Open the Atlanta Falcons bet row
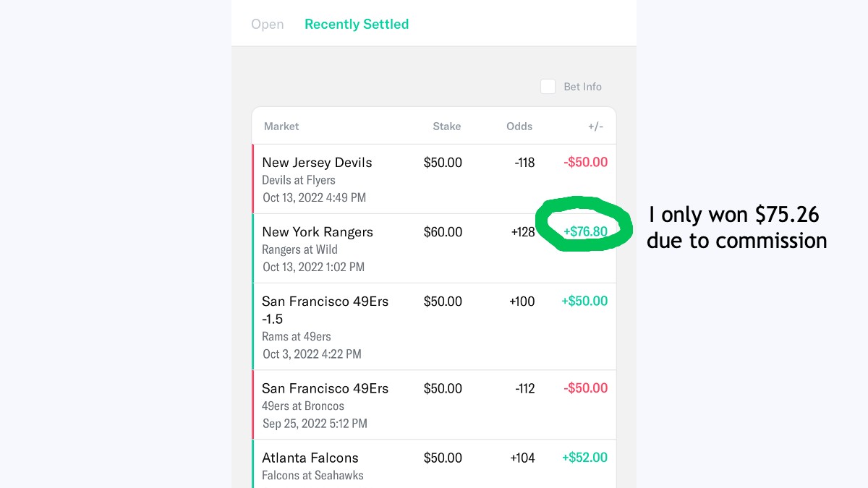The width and height of the screenshot is (868, 488). 434,464
